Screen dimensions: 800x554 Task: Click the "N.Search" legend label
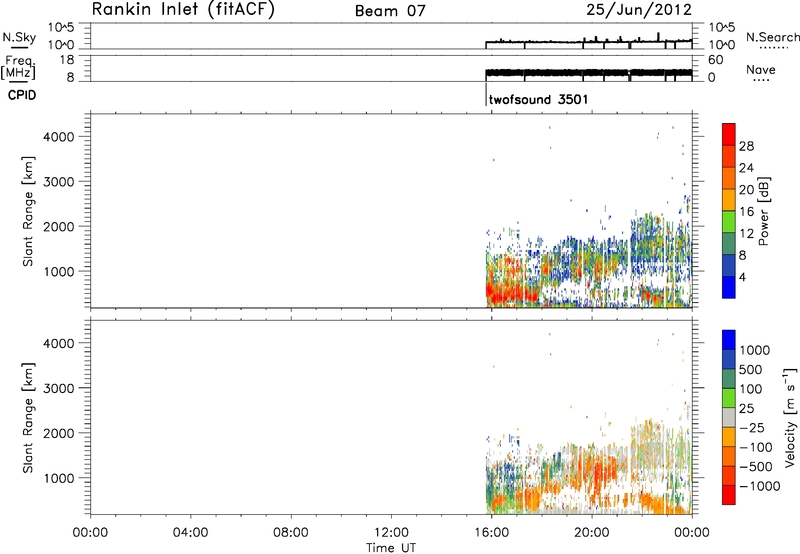click(773, 37)
